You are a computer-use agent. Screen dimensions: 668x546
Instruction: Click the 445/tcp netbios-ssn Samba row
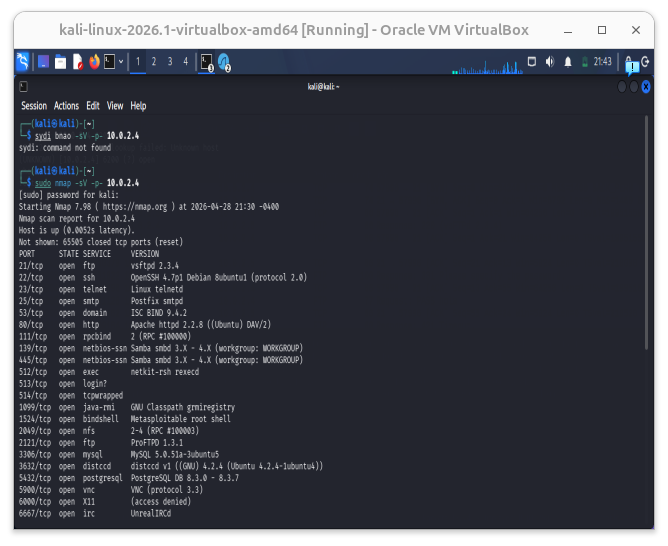(x=161, y=360)
